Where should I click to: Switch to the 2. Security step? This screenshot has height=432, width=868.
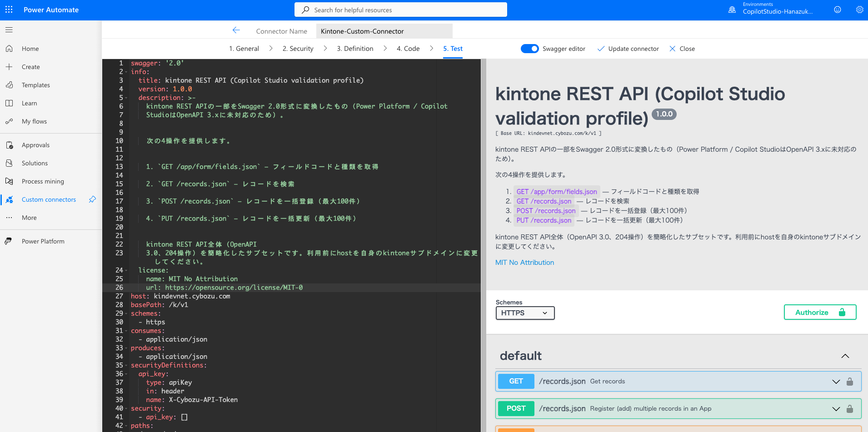pos(298,49)
